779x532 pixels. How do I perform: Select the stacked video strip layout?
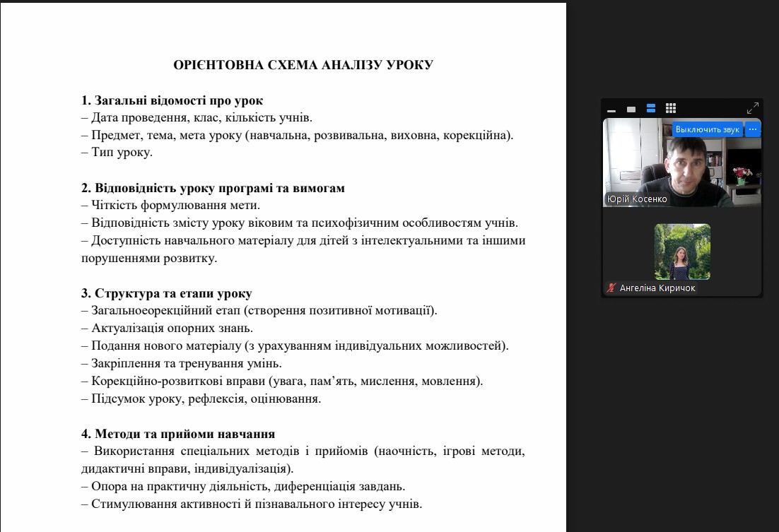tap(651, 109)
